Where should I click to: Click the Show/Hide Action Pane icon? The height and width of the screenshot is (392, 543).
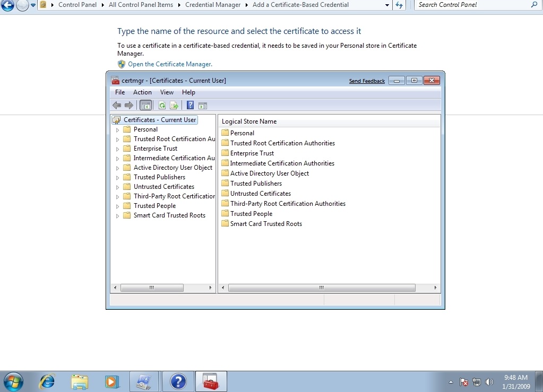[x=202, y=105]
